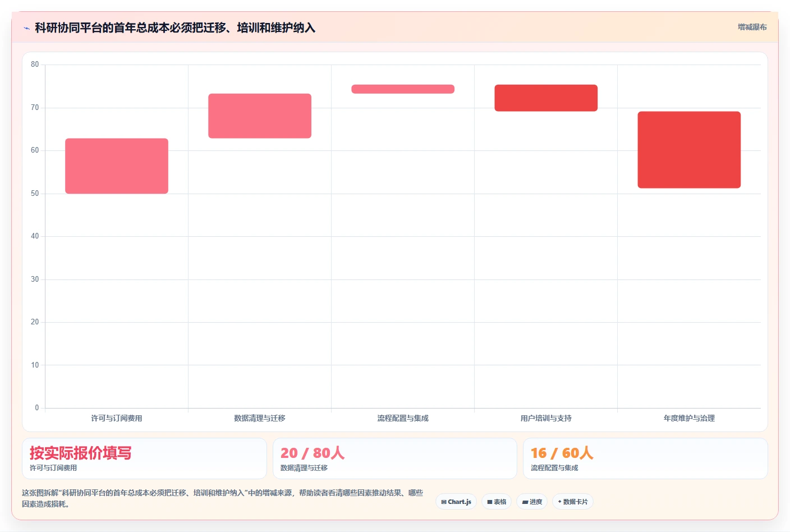Click the chart title heading text

click(175, 27)
